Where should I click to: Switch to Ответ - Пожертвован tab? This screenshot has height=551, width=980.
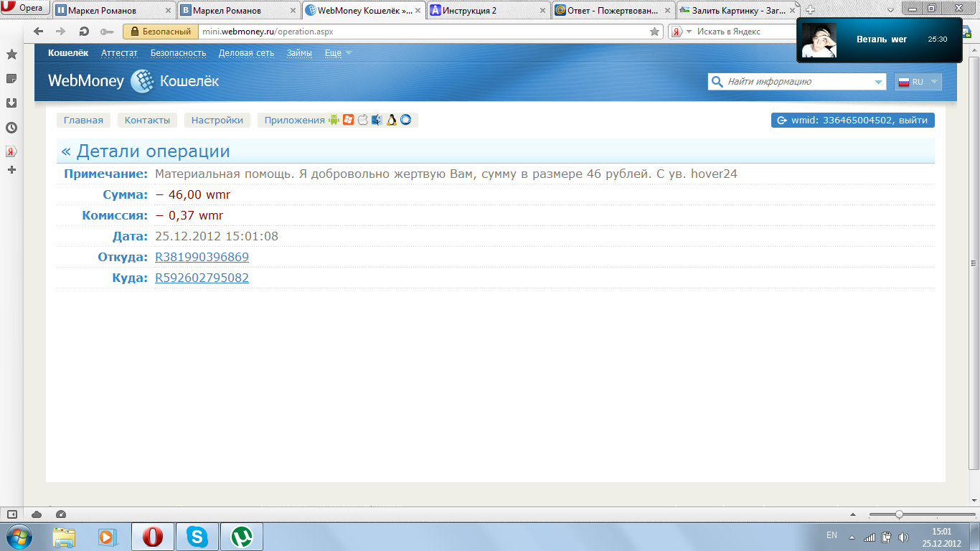click(613, 10)
